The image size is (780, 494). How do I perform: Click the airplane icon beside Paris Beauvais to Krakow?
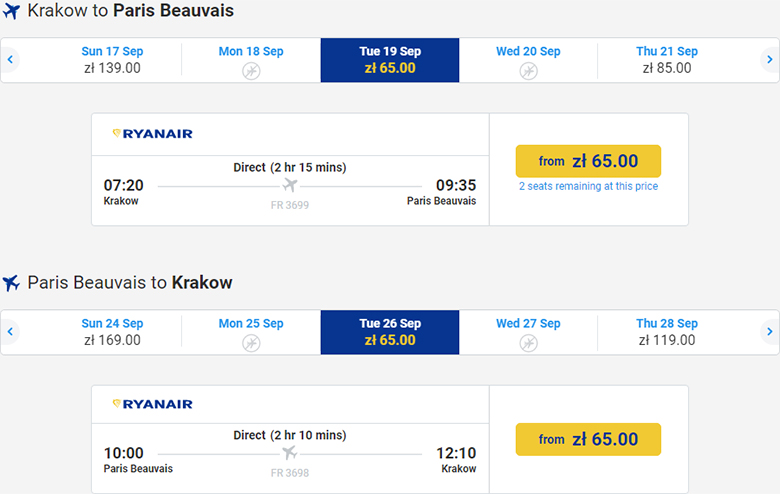point(12,283)
